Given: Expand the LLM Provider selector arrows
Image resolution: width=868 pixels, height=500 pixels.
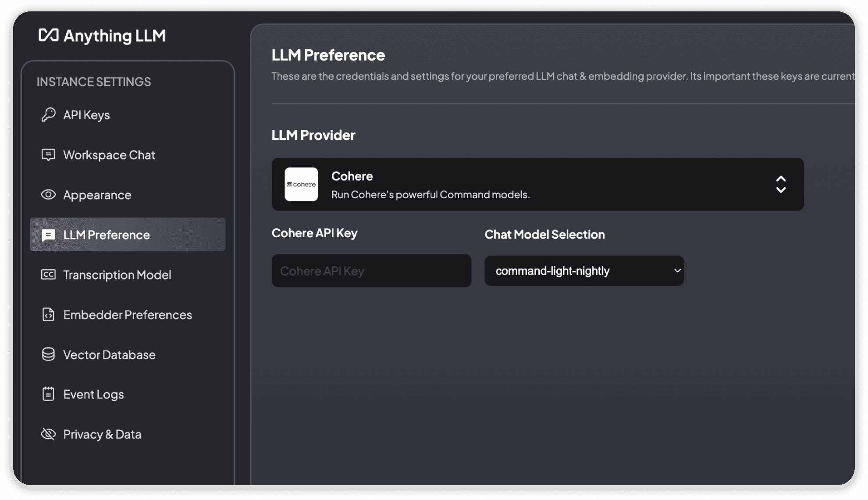Looking at the screenshot, I should tap(781, 184).
